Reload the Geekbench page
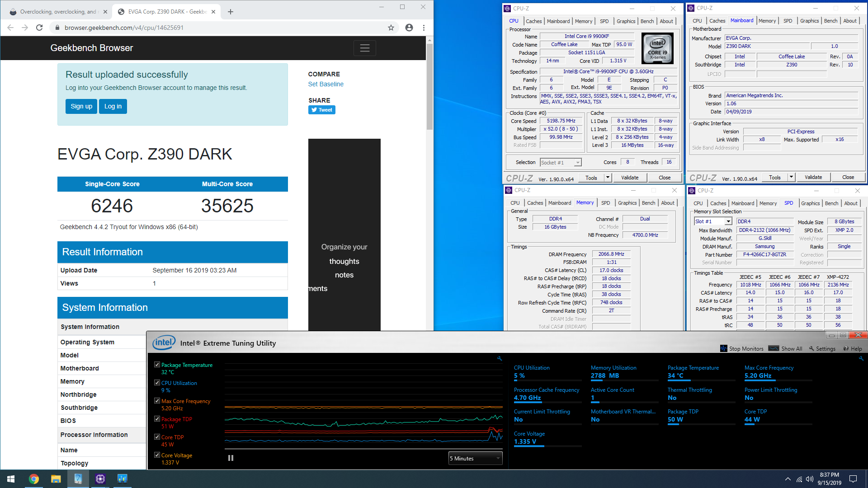Viewport: 868px width, 488px height. pyautogui.click(x=39, y=28)
